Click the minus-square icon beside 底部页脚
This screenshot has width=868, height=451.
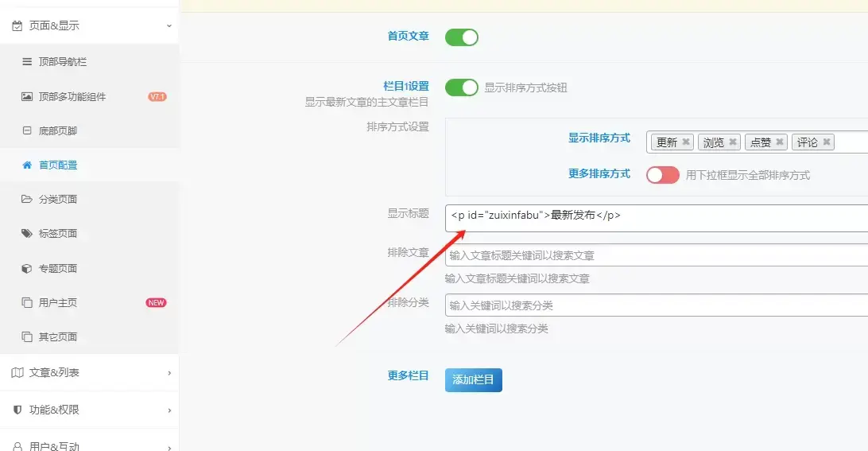(x=27, y=130)
